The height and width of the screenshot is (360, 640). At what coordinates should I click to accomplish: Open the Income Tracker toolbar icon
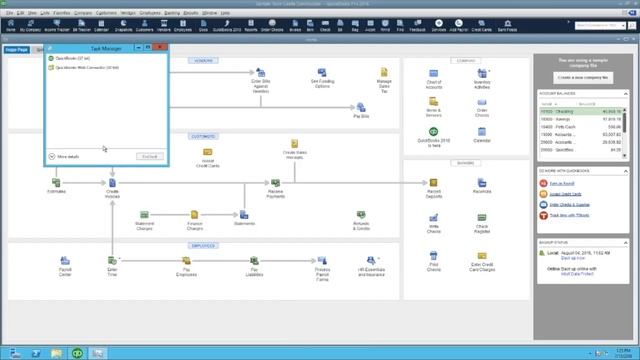(x=57, y=25)
